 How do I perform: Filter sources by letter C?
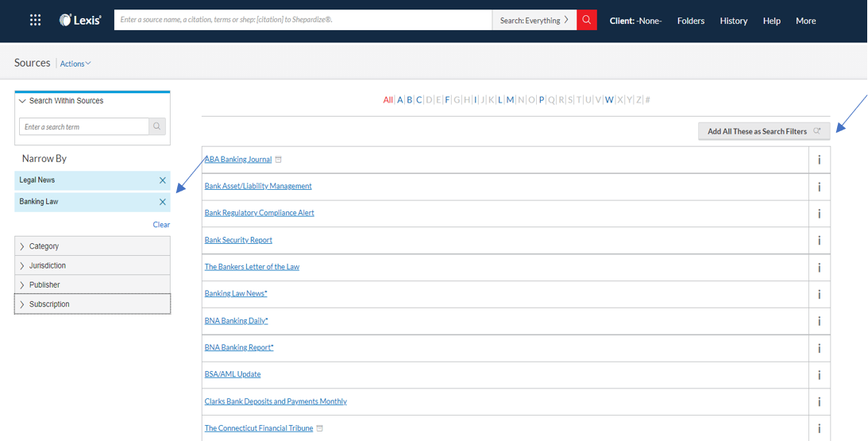pyautogui.click(x=419, y=100)
